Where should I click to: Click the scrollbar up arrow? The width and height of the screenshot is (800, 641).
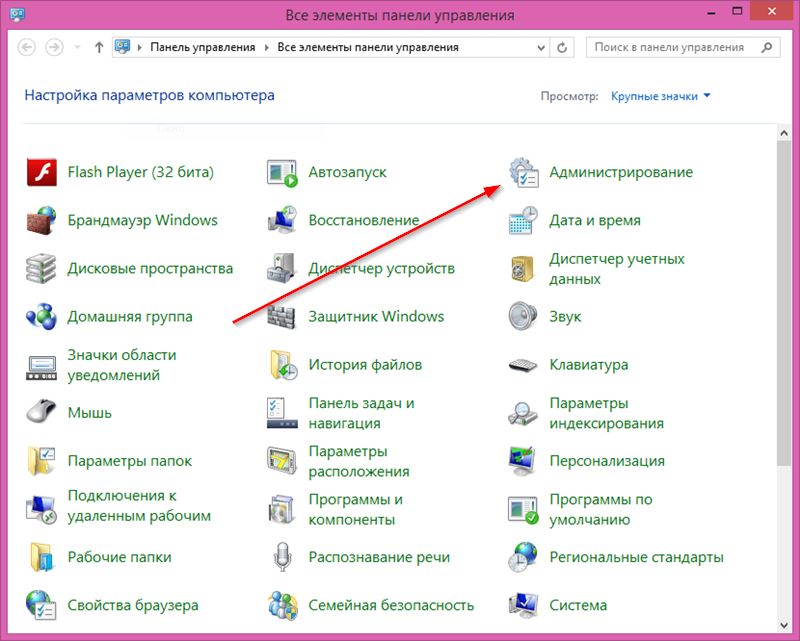point(784,133)
